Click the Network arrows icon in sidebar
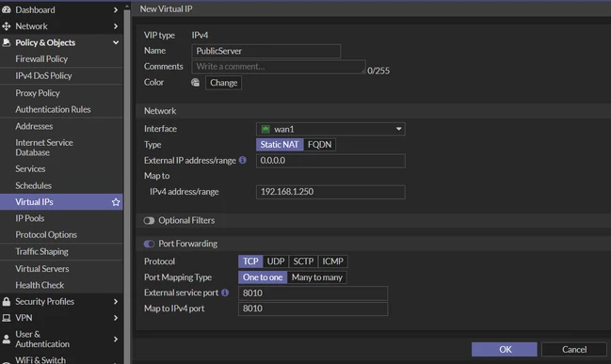Screen dimensions: 611x364 (7, 26)
